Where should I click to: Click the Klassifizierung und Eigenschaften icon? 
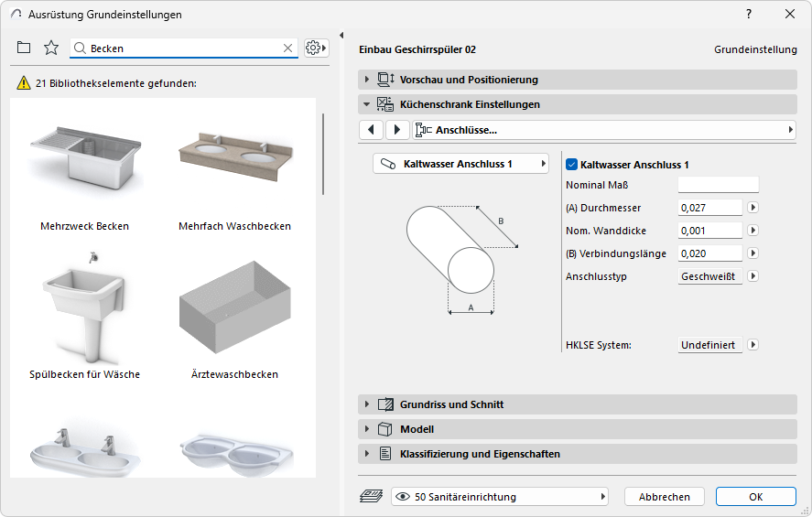[x=385, y=454]
